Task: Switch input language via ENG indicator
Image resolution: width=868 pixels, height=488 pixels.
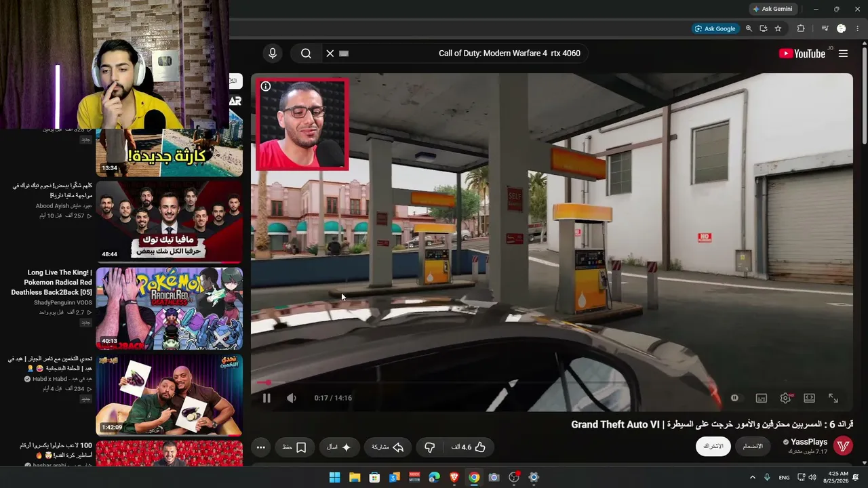Action: click(784, 478)
